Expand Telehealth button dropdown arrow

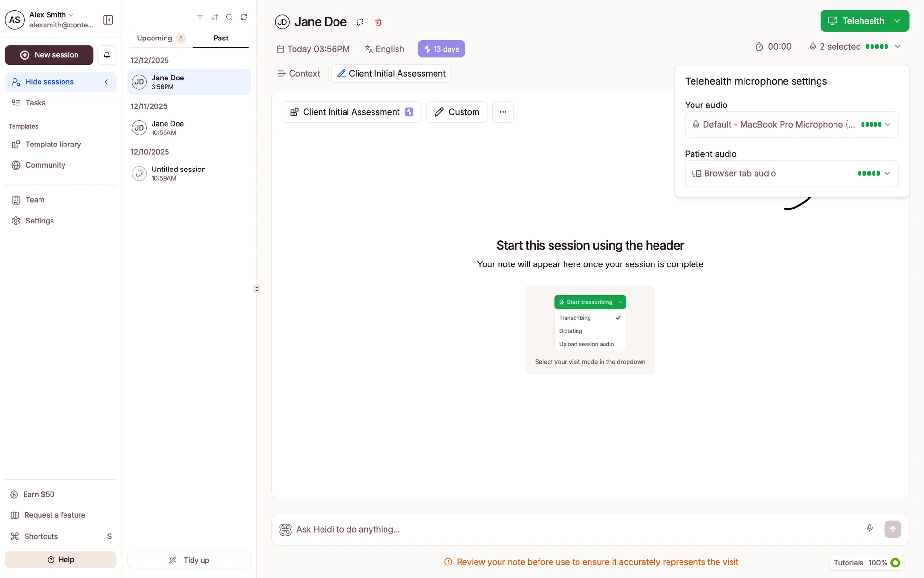[898, 21]
